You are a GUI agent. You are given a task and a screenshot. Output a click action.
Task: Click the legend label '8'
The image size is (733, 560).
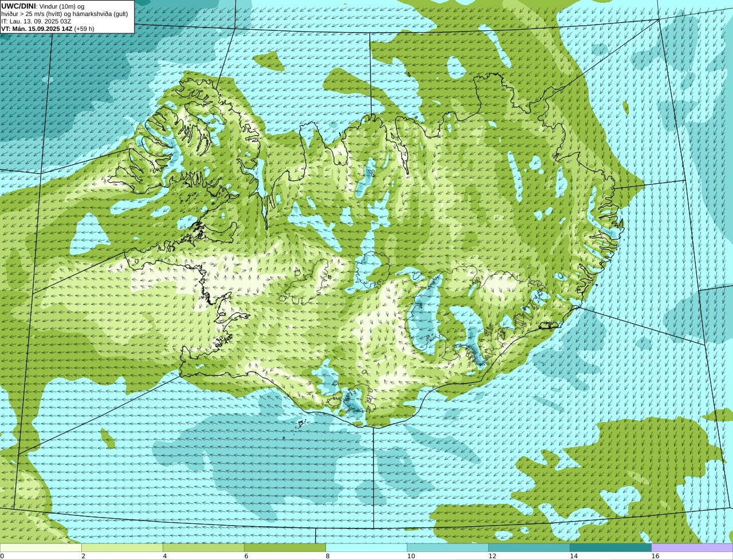pyautogui.click(x=328, y=556)
